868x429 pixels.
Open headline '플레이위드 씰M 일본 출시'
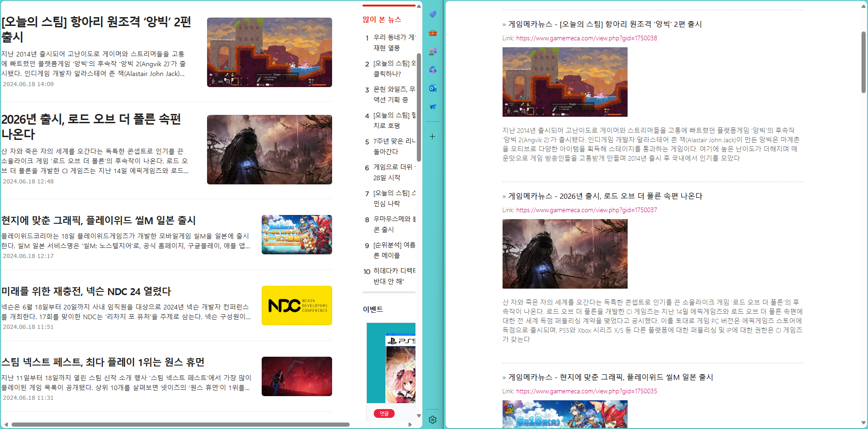click(99, 221)
